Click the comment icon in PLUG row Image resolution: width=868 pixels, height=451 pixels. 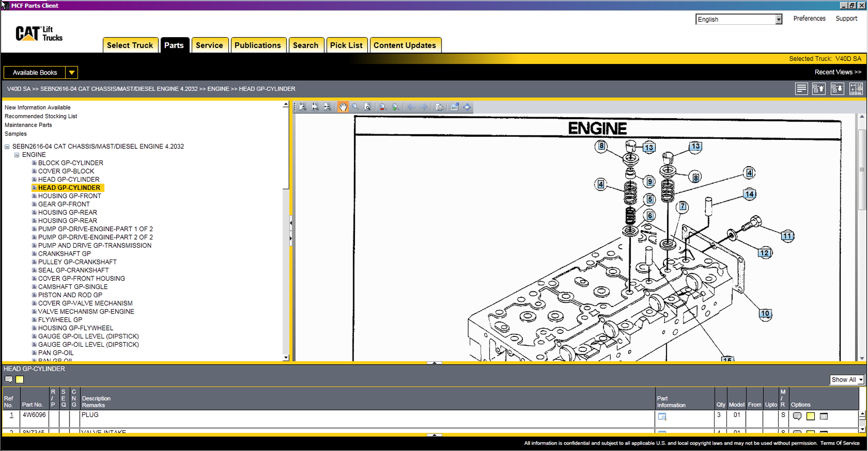797,416
